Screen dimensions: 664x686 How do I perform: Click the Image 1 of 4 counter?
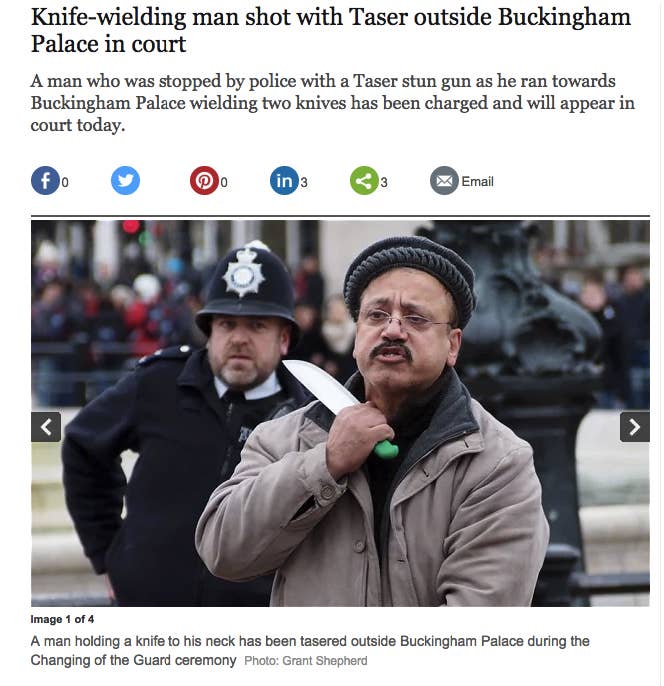point(62,619)
